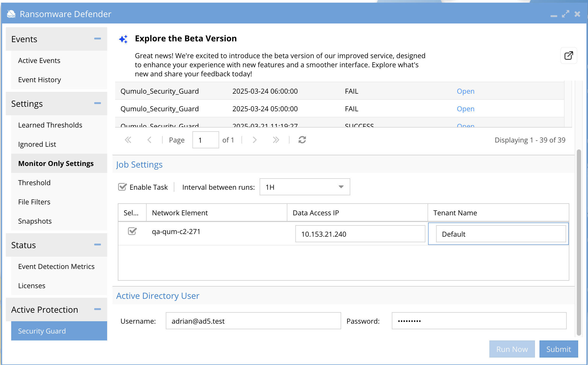Select Monitor Only Settings
This screenshot has width=588, height=365.
coord(59,164)
